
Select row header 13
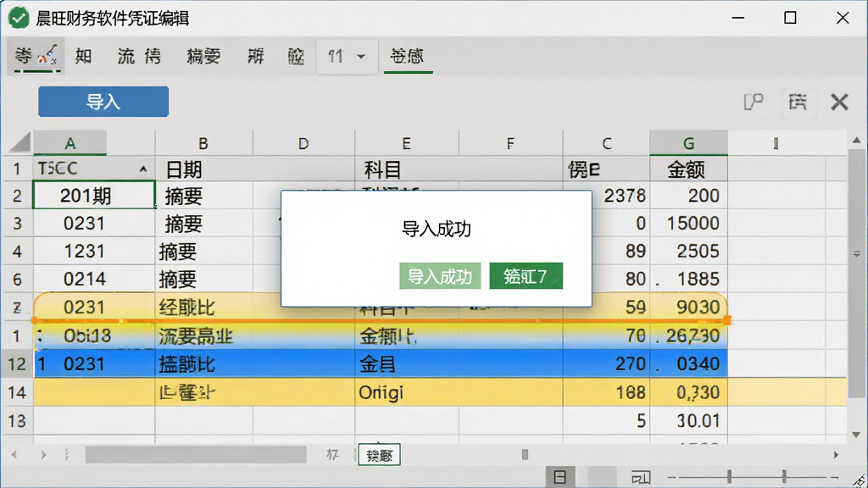(x=17, y=421)
